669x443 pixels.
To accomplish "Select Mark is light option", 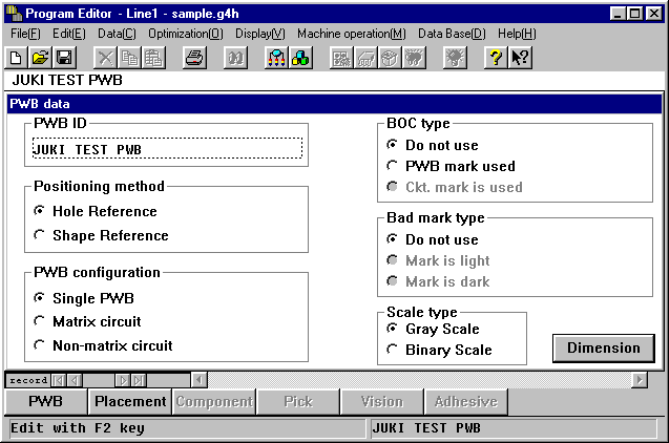I will [438, 260].
